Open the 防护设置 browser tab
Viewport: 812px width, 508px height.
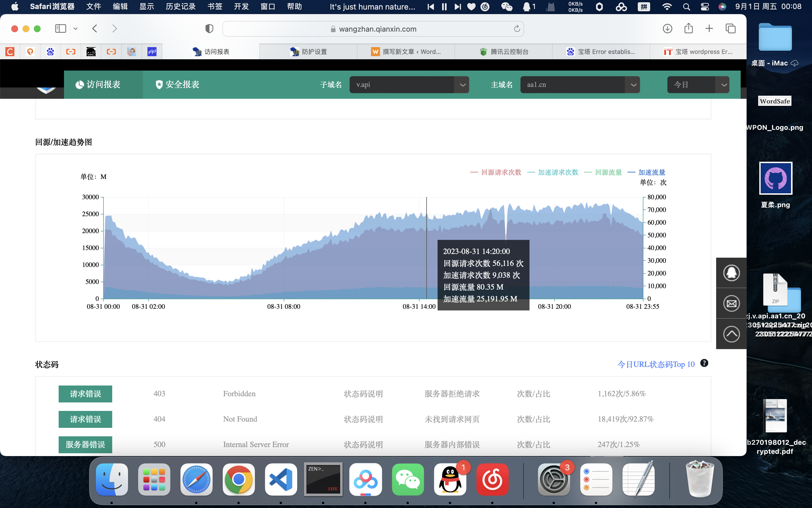click(308, 51)
